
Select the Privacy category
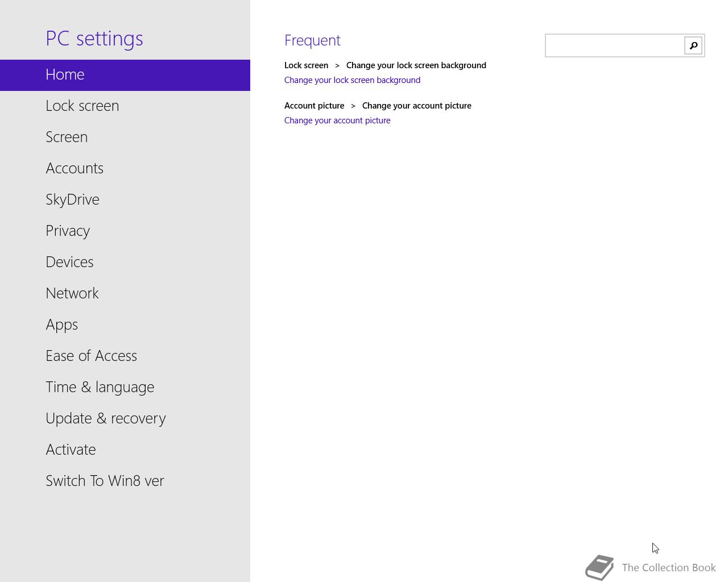125,231
